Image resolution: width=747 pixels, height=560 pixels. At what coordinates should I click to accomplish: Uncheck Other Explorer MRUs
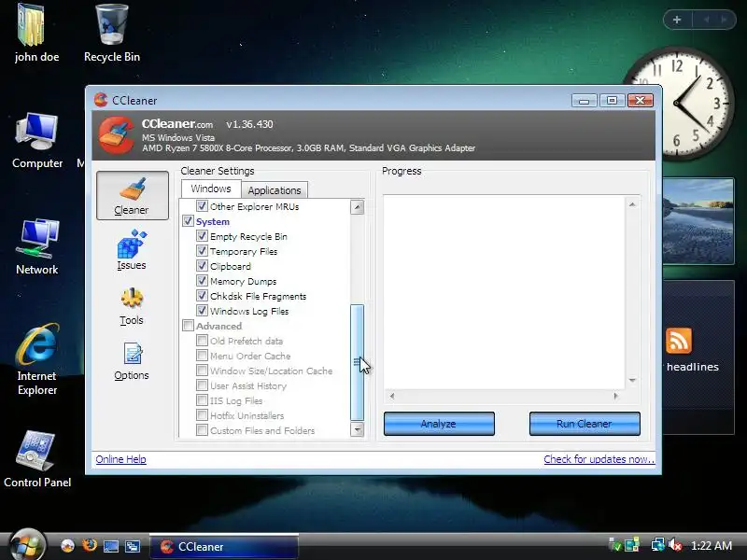pyautogui.click(x=202, y=205)
